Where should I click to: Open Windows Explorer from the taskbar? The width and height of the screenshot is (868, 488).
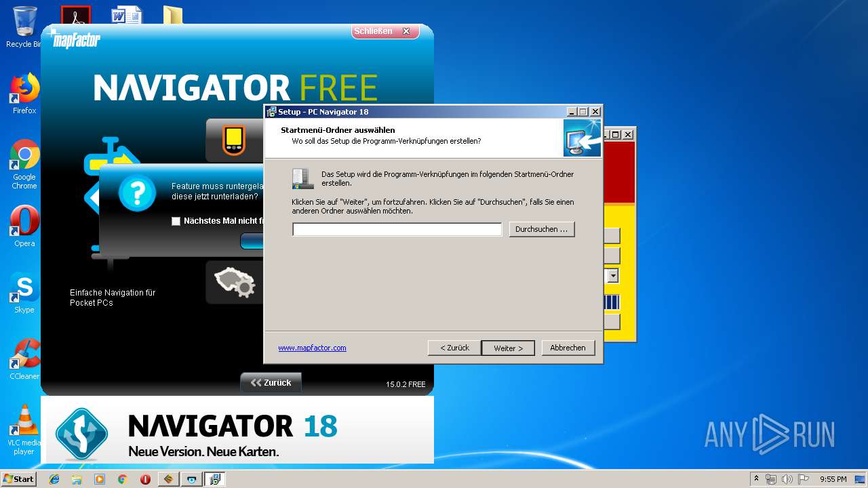tap(77, 479)
